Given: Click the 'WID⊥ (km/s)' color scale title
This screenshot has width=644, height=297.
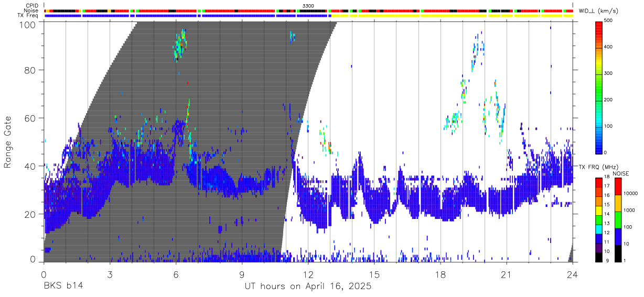Looking at the screenshot, I should [598, 11].
